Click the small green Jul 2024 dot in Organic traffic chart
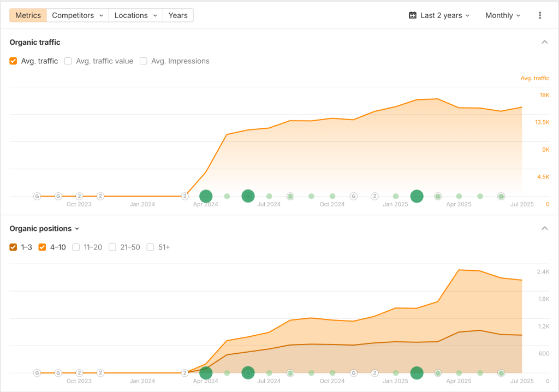This screenshot has height=392, width=559. pos(269,196)
